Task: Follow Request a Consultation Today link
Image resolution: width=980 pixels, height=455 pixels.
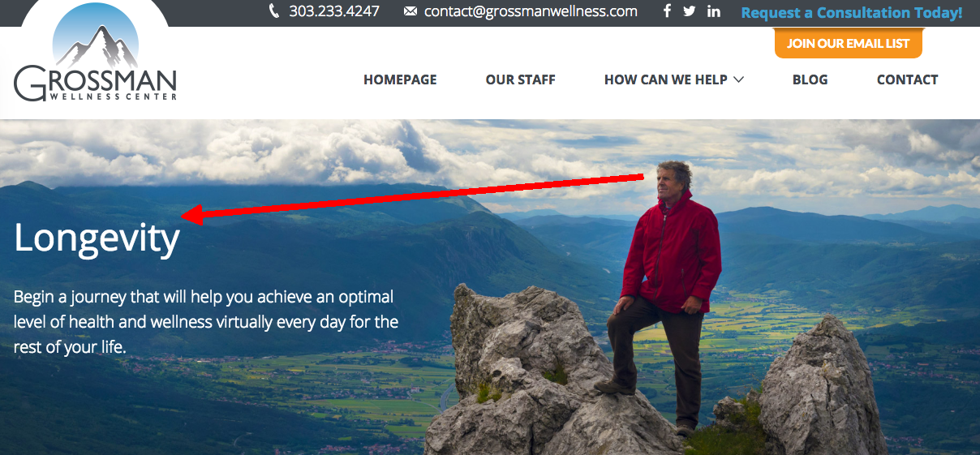Action: 852,13
